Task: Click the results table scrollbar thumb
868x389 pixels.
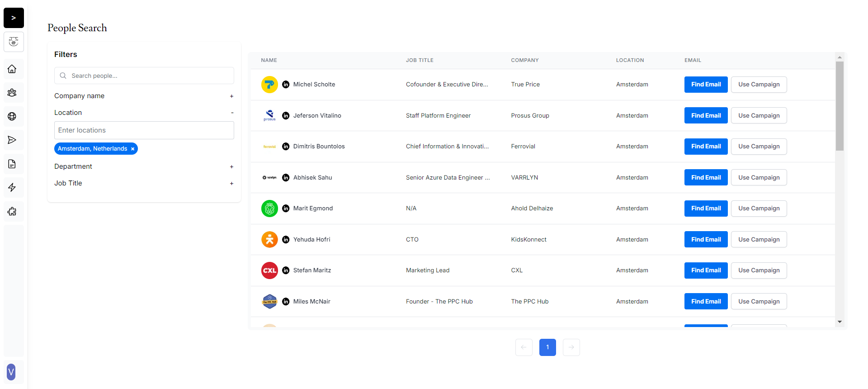Action: pos(840,106)
